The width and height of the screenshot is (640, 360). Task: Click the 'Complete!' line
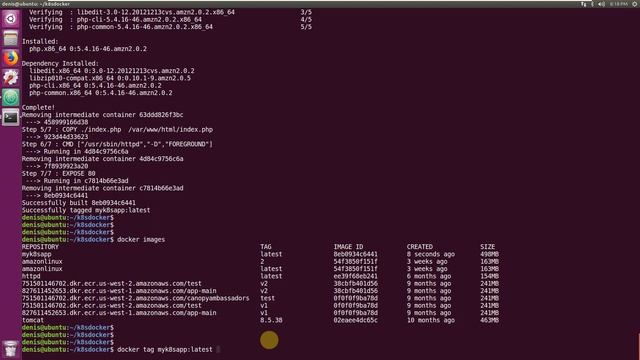pyautogui.click(x=38, y=107)
